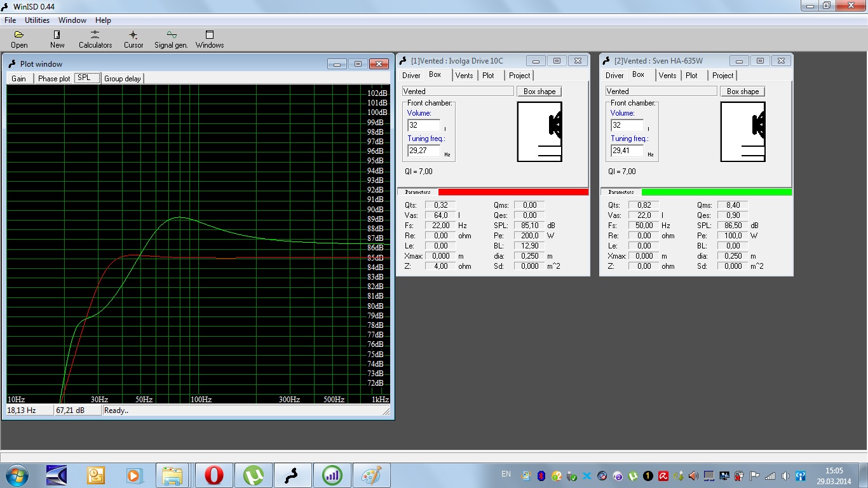Viewport: 868px width, 488px height.
Task: Click the Qts value 0,82 in Sven window
Action: tap(644, 205)
